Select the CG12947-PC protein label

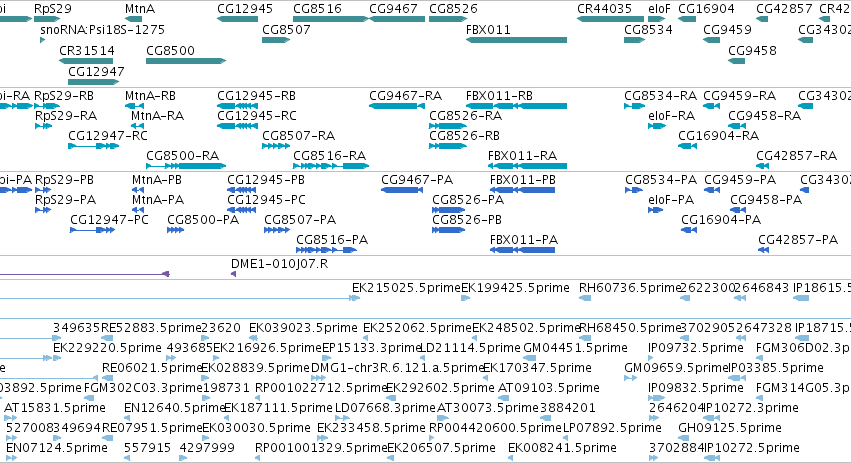coord(109,220)
